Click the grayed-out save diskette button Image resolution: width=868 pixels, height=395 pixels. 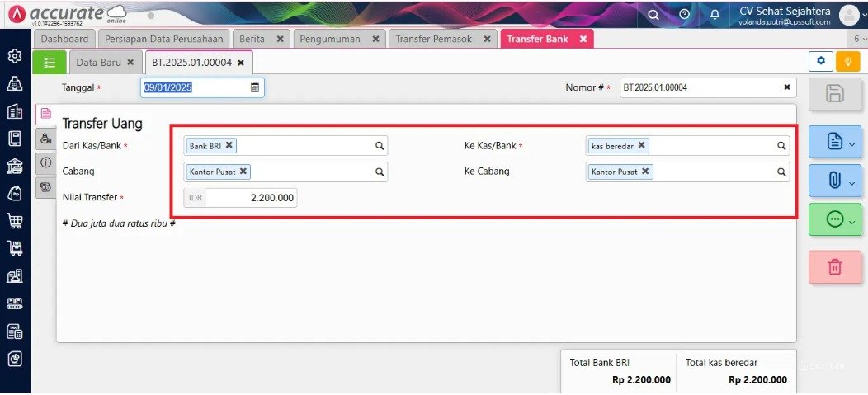pos(834,94)
